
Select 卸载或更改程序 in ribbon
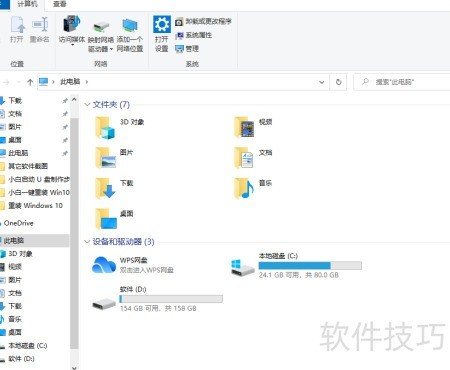click(203, 22)
